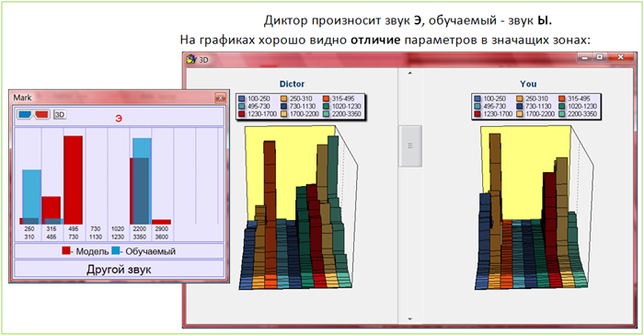Click You legend swatch for 730-1130
Screen dimensions: 644x335
coord(520,106)
